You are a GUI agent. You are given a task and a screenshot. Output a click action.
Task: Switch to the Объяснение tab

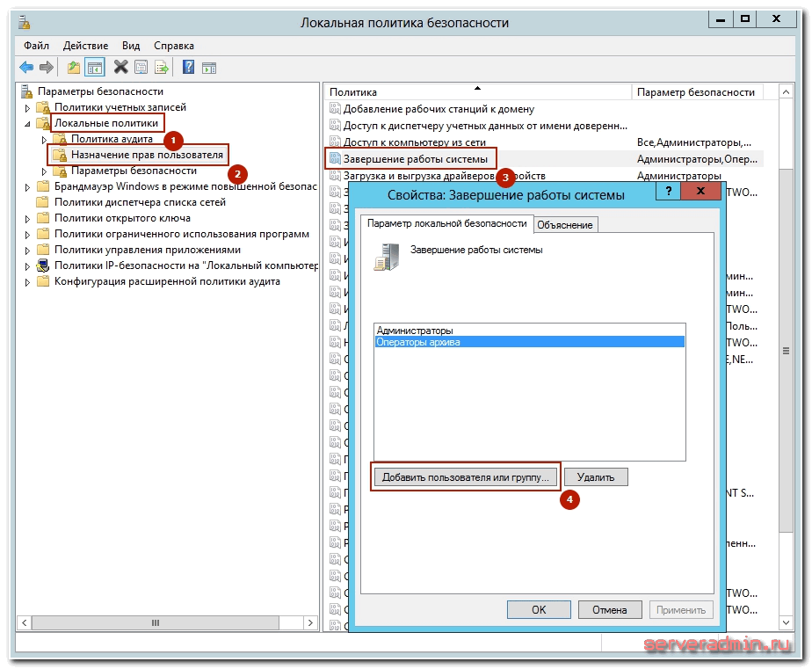tap(565, 225)
